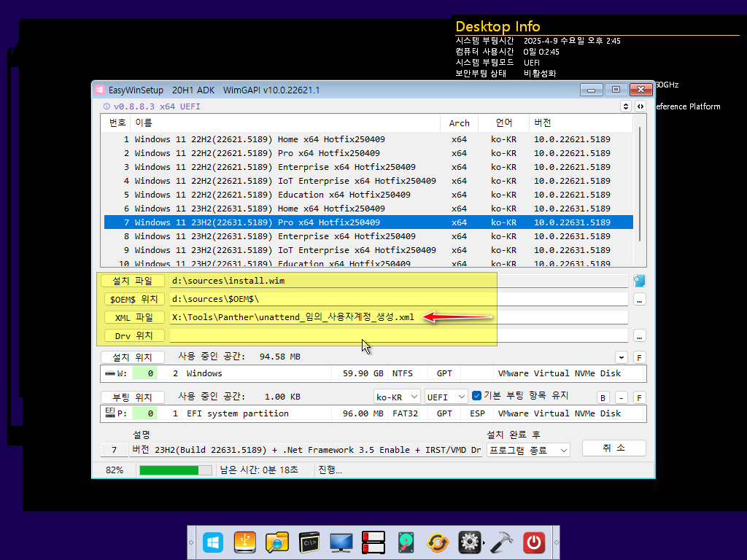The height and width of the screenshot is (560, 747).
Task: Click the 부팅 위치 button
Action: pos(133,397)
